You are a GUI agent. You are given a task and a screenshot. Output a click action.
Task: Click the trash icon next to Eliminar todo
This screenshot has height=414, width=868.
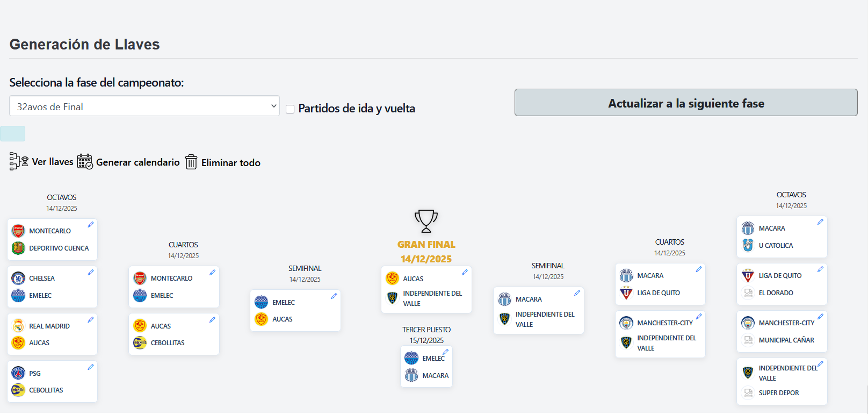point(191,162)
